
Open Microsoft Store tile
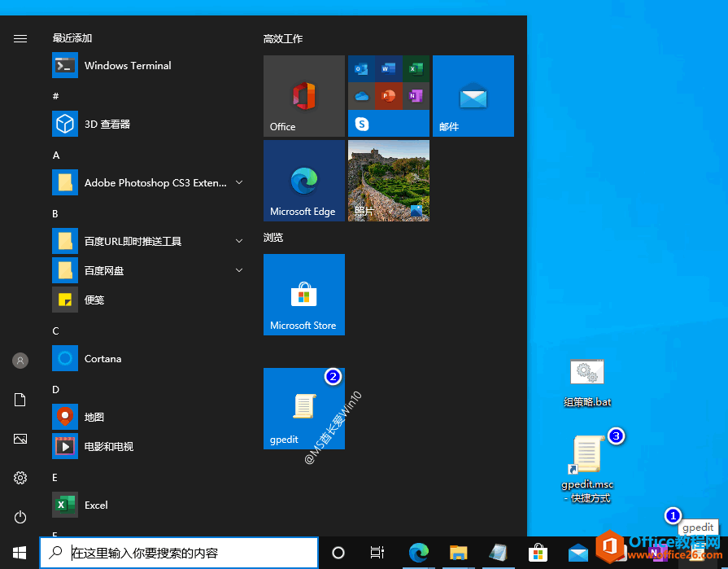(x=304, y=295)
